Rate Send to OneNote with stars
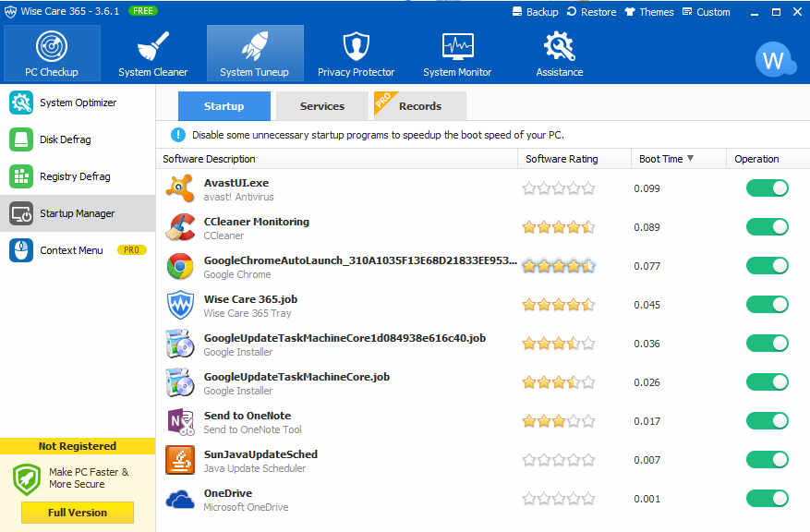 pos(559,421)
